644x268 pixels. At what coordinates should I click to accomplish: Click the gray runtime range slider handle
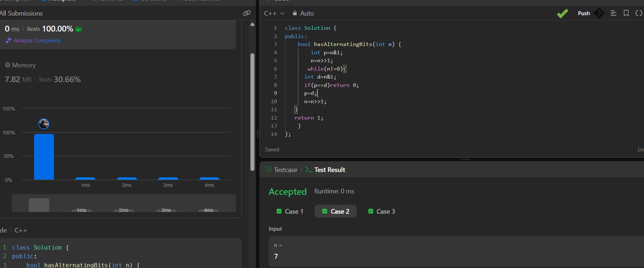39,205
